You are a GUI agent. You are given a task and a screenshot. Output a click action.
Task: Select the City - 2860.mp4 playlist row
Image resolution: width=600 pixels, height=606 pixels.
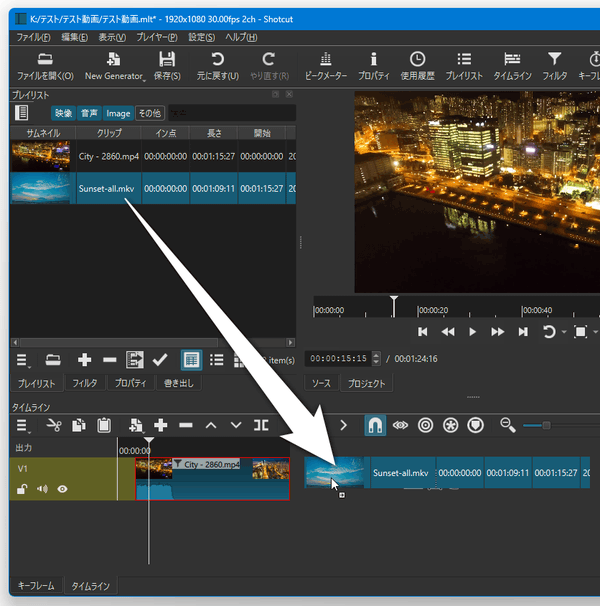153,156
